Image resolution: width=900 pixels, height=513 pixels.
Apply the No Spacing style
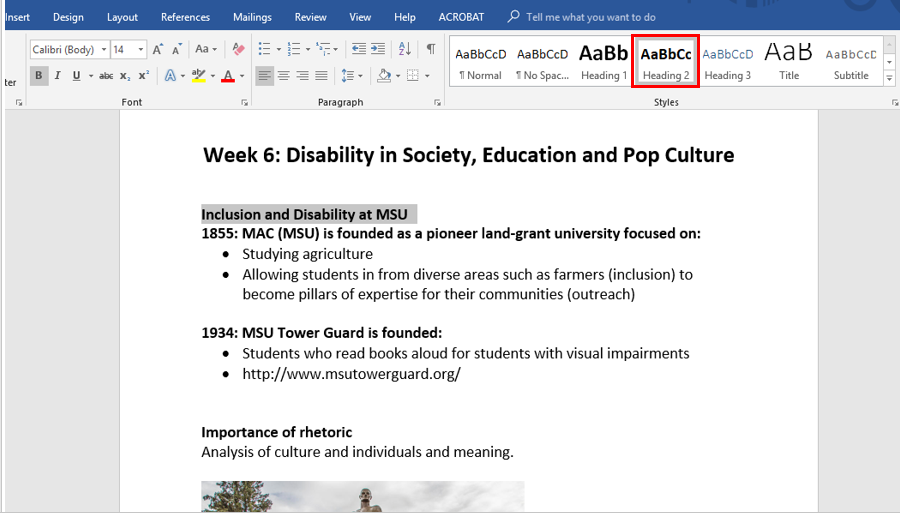pos(542,62)
